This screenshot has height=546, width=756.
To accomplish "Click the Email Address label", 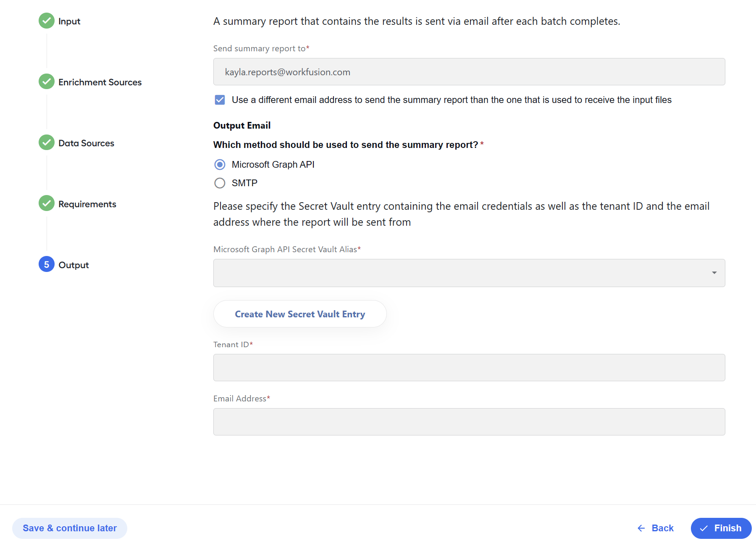I will (241, 398).
